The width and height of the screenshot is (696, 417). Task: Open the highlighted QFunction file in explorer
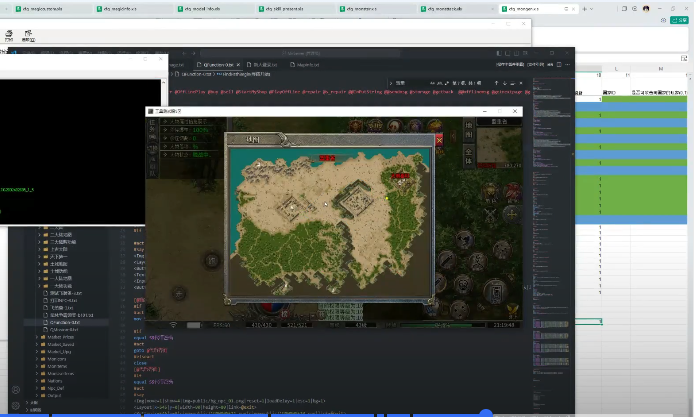(x=65, y=323)
